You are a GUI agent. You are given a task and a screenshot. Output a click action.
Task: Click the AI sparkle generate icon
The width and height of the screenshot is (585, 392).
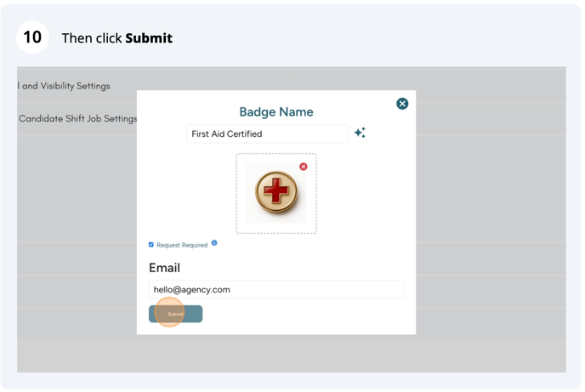click(x=360, y=133)
